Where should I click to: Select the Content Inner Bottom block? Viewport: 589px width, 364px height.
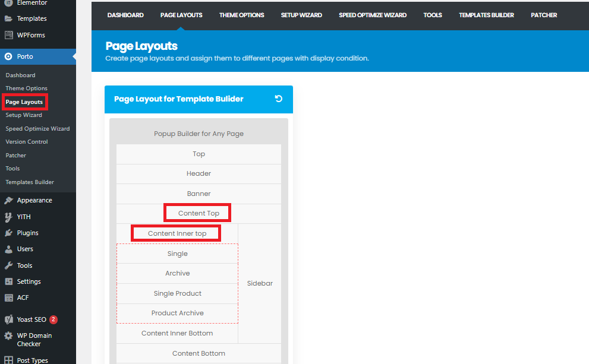[177, 333]
